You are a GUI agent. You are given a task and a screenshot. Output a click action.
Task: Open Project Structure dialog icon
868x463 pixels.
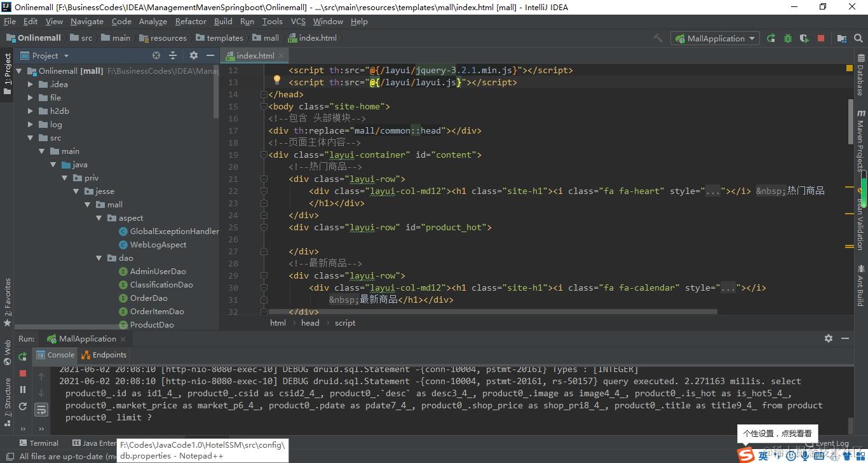[x=842, y=38]
